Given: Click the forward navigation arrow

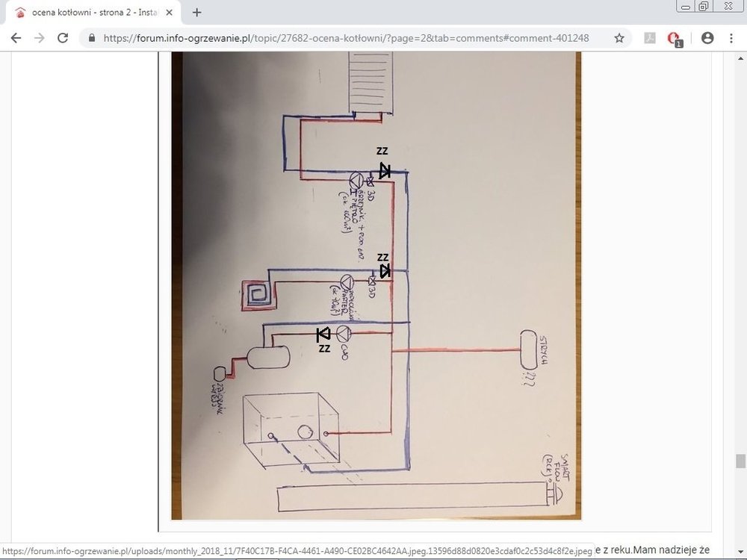Looking at the screenshot, I should coord(39,38).
